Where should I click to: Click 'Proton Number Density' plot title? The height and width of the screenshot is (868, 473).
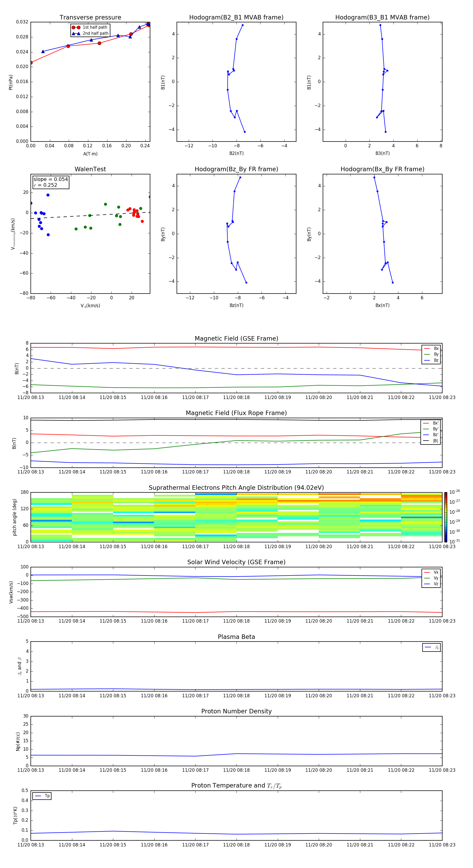(236, 711)
